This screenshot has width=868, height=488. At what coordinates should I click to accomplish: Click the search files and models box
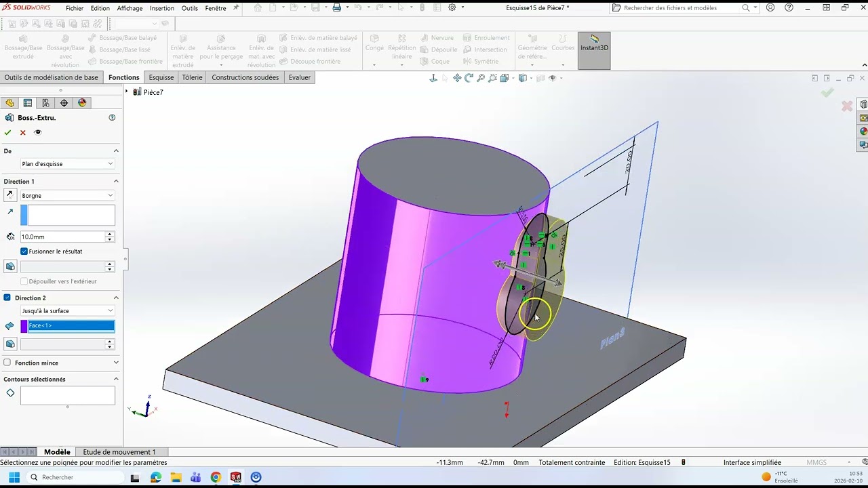click(680, 8)
